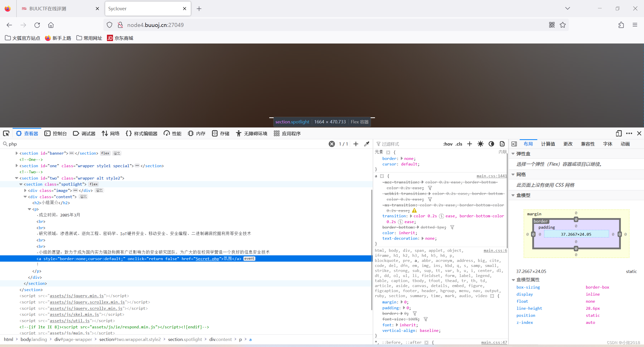The height and width of the screenshot is (347, 644).
Task: Collapse the Box Model (盒模型) section
Action: 513,195
